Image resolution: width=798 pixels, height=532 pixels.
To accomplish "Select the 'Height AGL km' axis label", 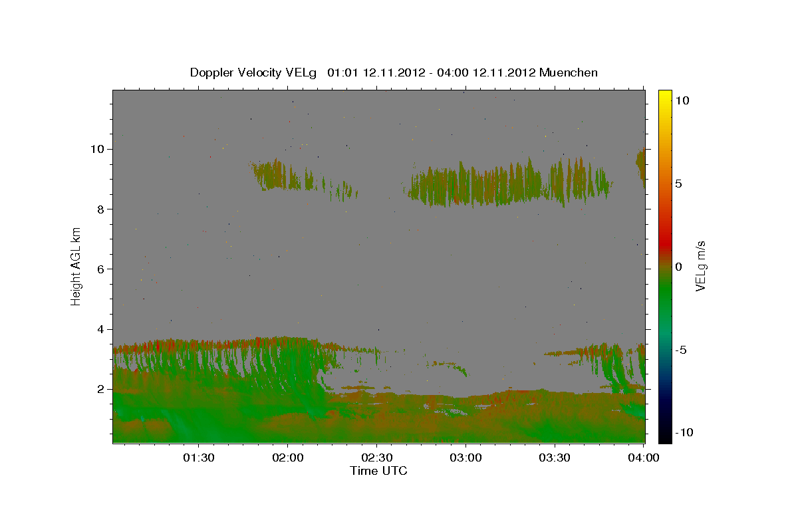I will click(76, 266).
